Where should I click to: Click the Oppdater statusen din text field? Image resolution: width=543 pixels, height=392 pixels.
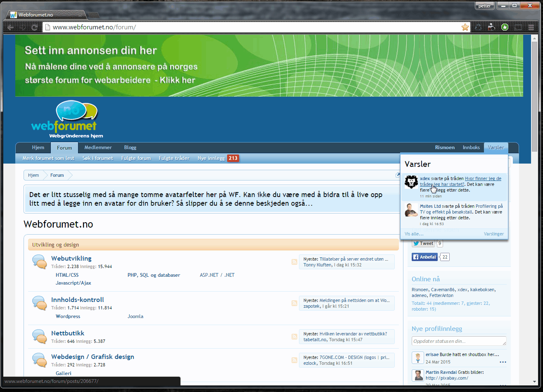coord(459,341)
